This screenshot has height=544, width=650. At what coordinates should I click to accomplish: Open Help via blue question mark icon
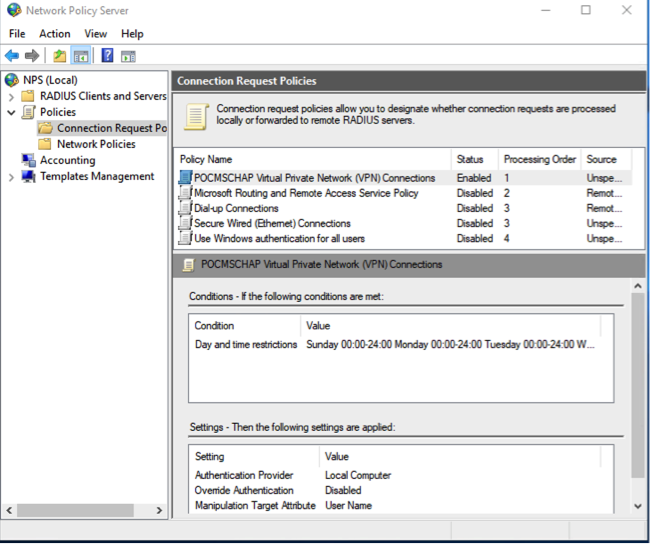coord(107,55)
